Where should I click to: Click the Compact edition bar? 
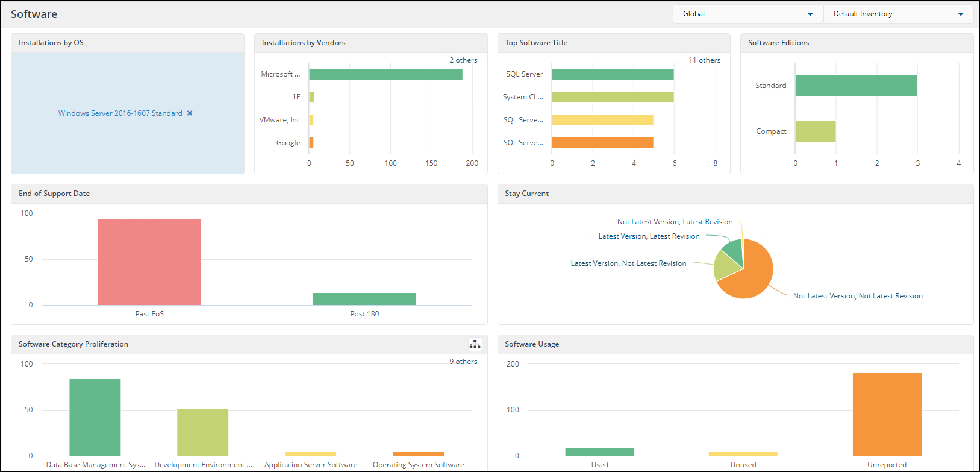(815, 131)
